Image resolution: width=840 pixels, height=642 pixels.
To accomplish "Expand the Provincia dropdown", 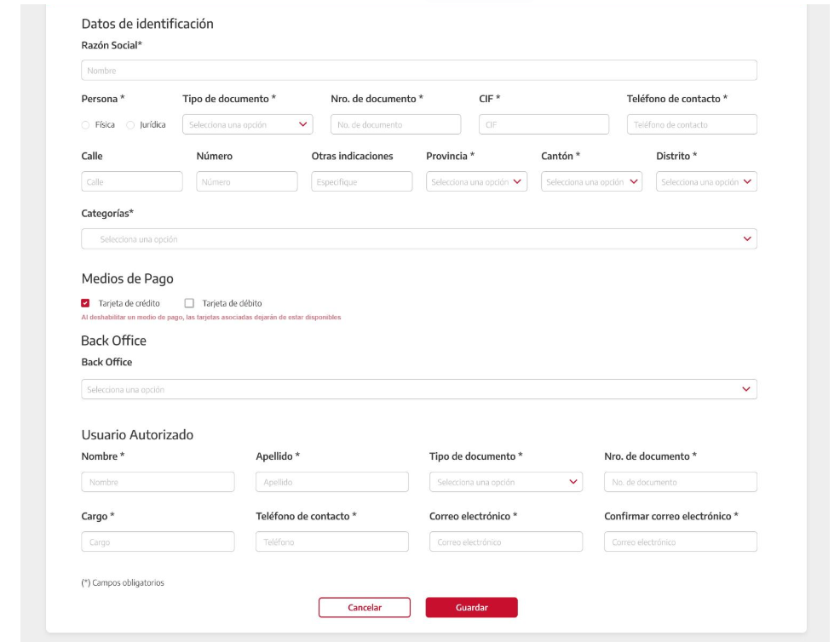I will coord(477,181).
